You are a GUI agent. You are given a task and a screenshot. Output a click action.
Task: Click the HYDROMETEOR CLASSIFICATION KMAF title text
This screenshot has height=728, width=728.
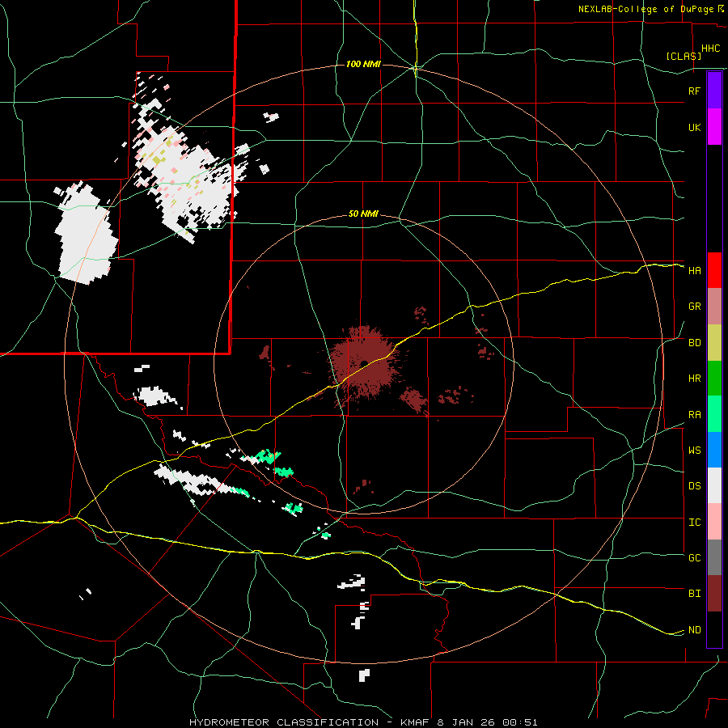pos(363,722)
